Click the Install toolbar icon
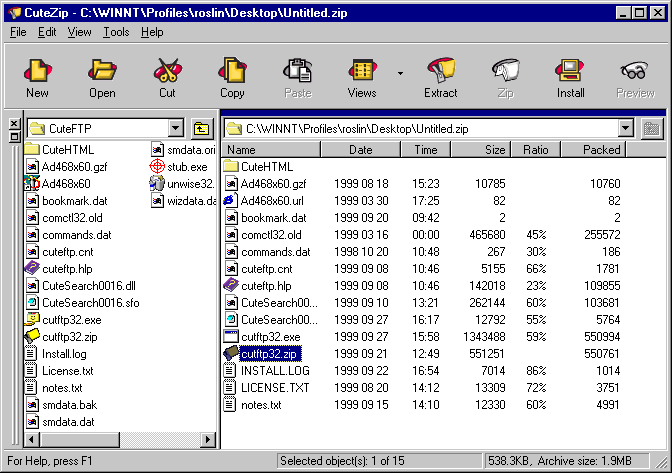 coord(570,71)
